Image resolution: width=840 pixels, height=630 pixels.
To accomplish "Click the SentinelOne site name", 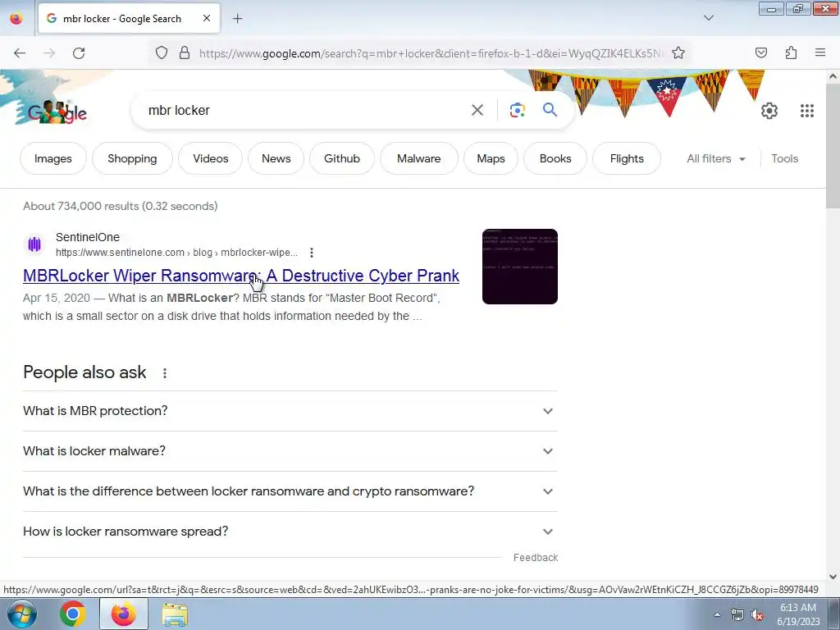I will point(87,237).
